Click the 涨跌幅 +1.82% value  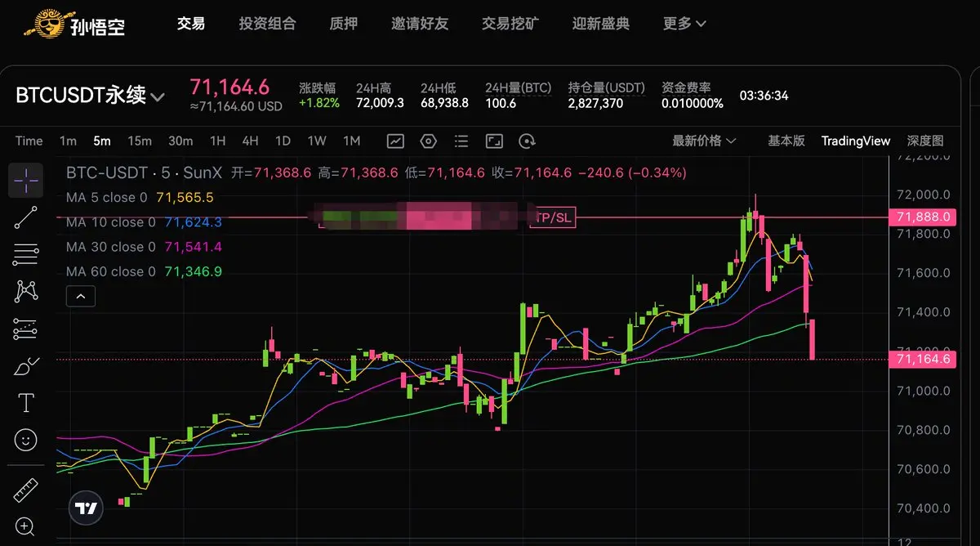click(319, 103)
